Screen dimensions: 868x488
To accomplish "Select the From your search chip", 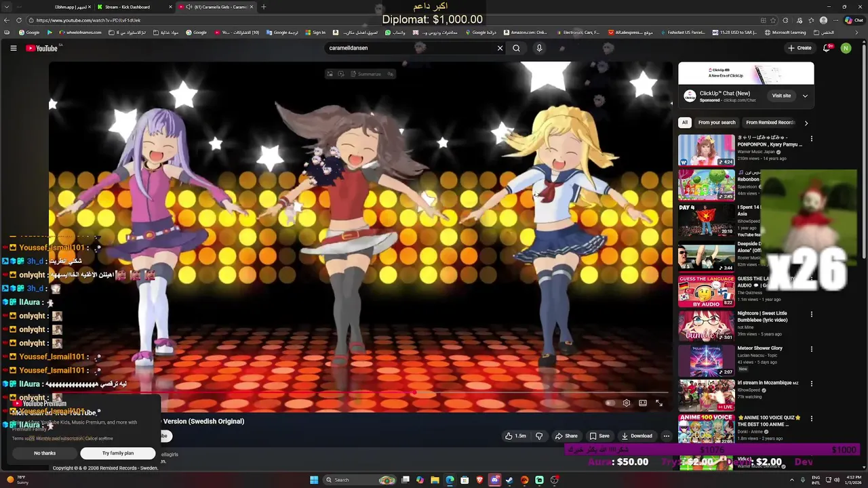I will tap(717, 123).
